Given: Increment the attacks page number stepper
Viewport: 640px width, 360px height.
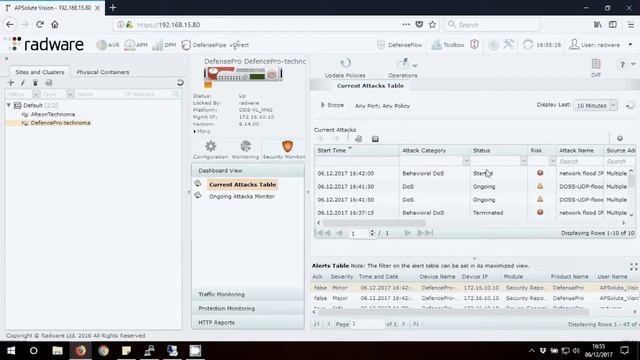Looking at the screenshot, I should pyautogui.click(x=371, y=231).
